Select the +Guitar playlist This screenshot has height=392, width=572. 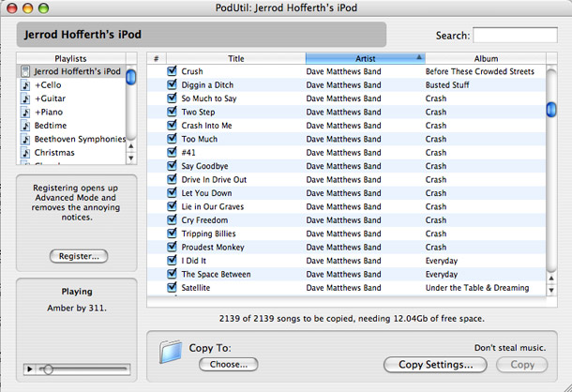[x=71, y=98]
